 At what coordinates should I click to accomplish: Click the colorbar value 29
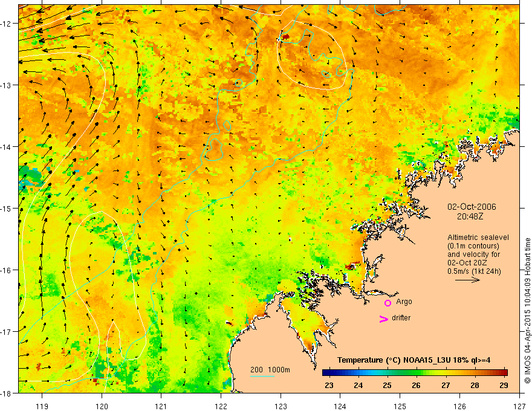point(504,386)
